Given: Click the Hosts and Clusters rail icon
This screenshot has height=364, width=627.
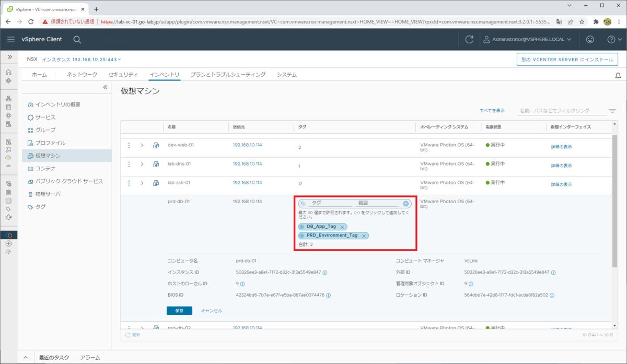Looking at the screenshot, I should click(x=8, y=98).
